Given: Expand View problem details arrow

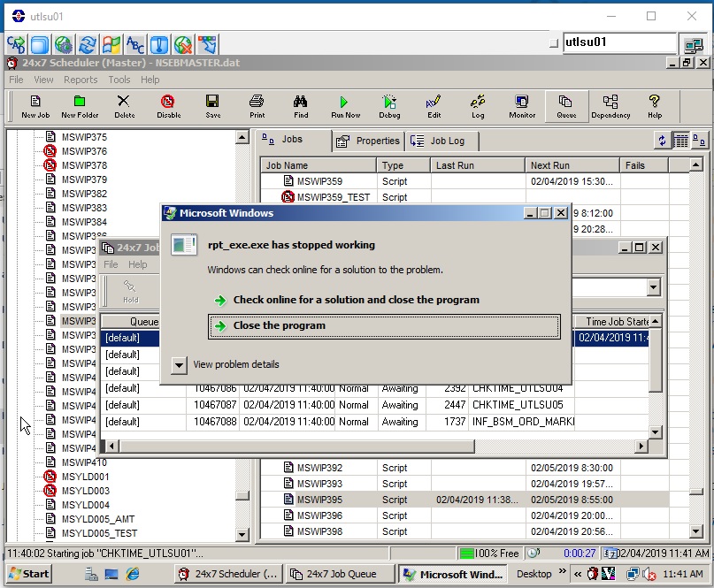Looking at the screenshot, I should click(x=179, y=365).
